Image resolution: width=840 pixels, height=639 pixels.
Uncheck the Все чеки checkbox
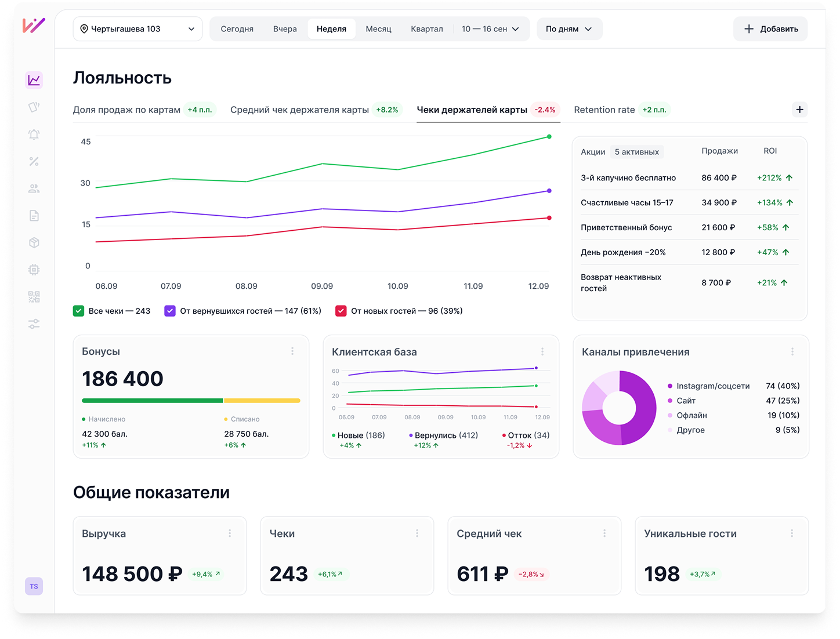(x=78, y=311)
